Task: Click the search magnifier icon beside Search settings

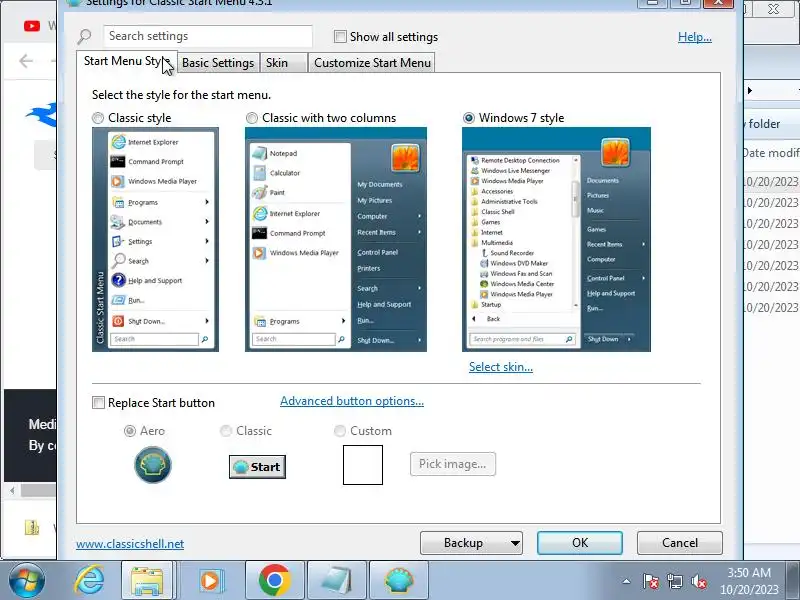Action: tap(84, 36)
